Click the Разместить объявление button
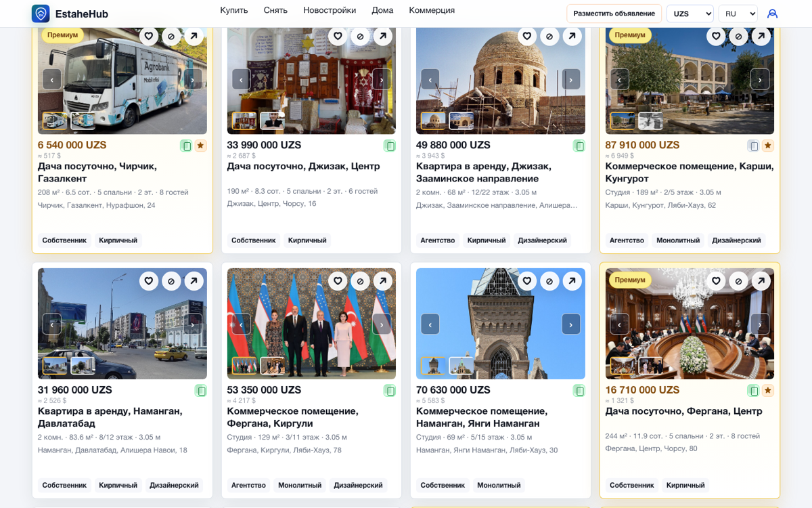This screenshot has height=508, width=812. click(614, 14)
